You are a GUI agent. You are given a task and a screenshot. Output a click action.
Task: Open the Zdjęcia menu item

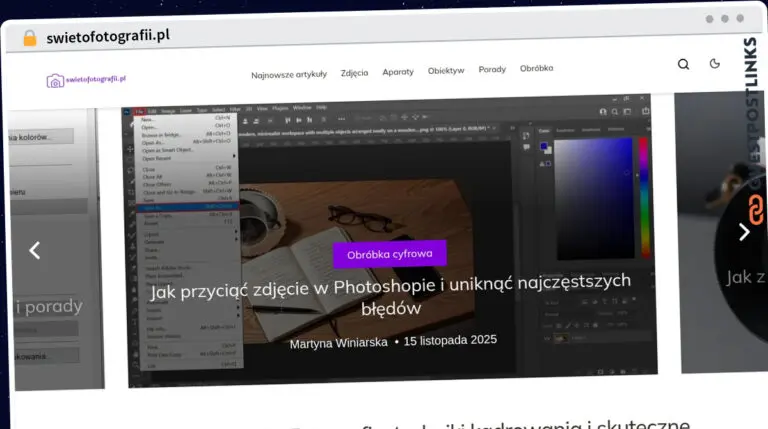pos(355,73)
